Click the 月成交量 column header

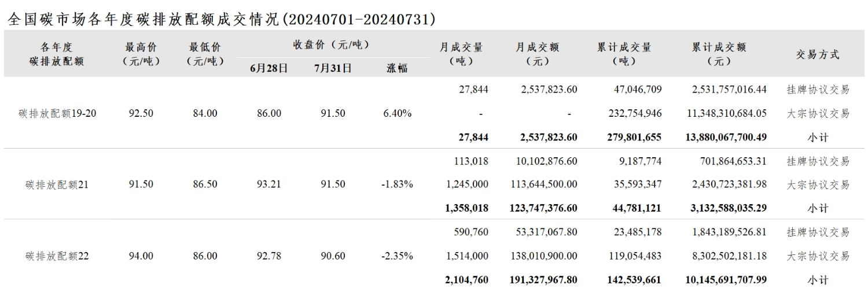coord(461,54)
